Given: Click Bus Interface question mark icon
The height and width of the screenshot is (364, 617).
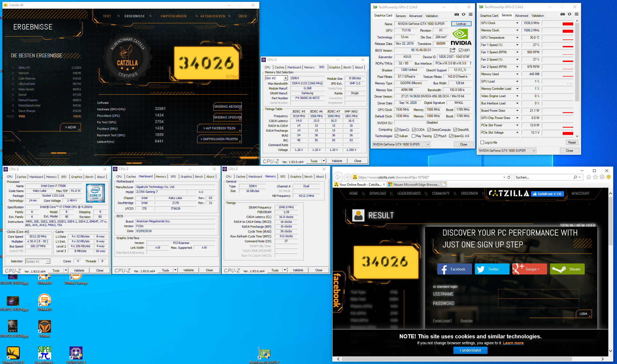Looking at the screenshot, I should pos(470,63).
